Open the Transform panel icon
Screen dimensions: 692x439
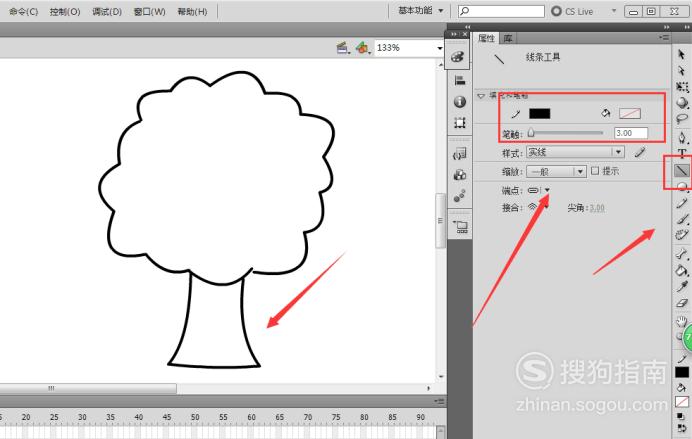[459, 123]
